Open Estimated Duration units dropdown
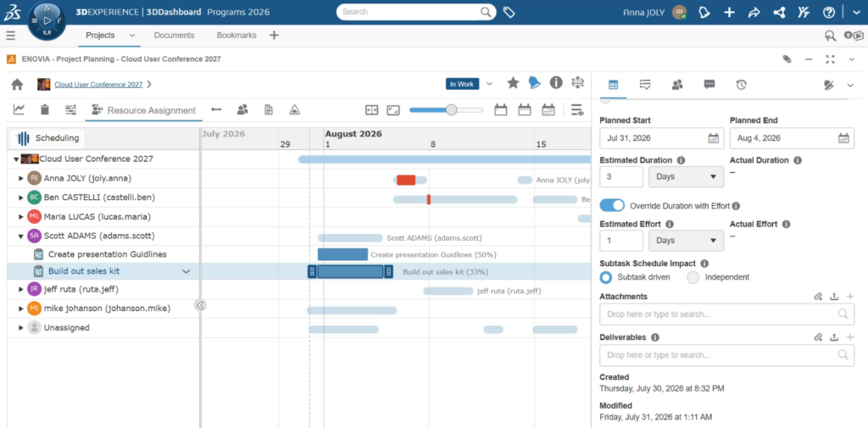Viewport: 868px width, 428px height. coord(686,176)
